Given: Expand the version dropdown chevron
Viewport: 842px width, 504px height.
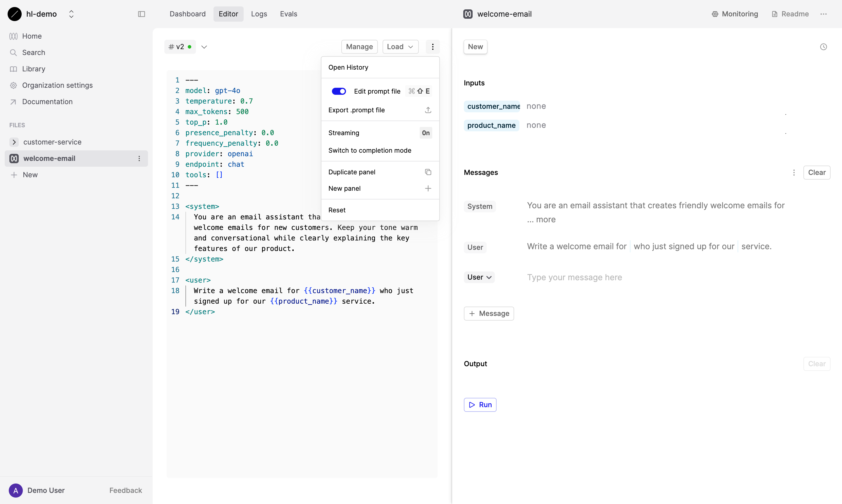Looking at the screenshot, I should [204, 47].
